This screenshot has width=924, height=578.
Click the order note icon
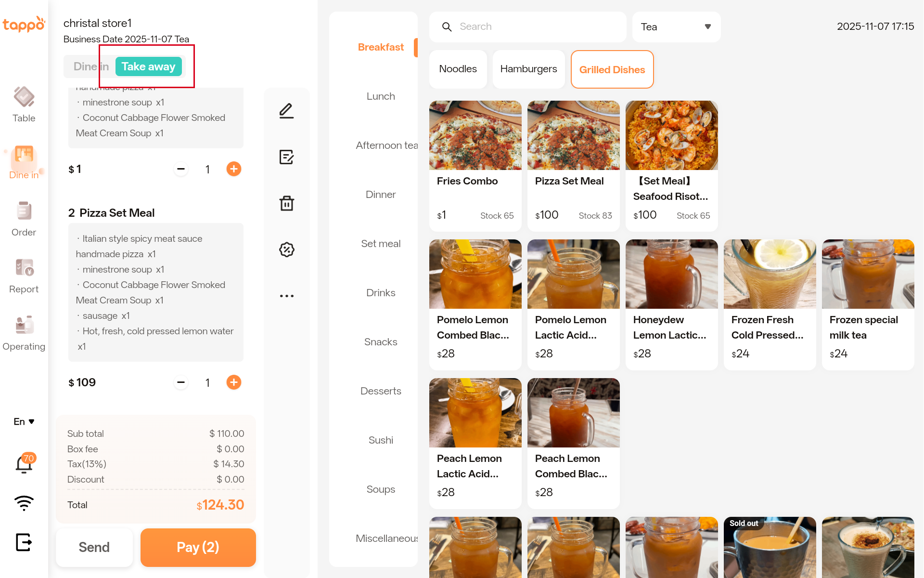(286, 157)
